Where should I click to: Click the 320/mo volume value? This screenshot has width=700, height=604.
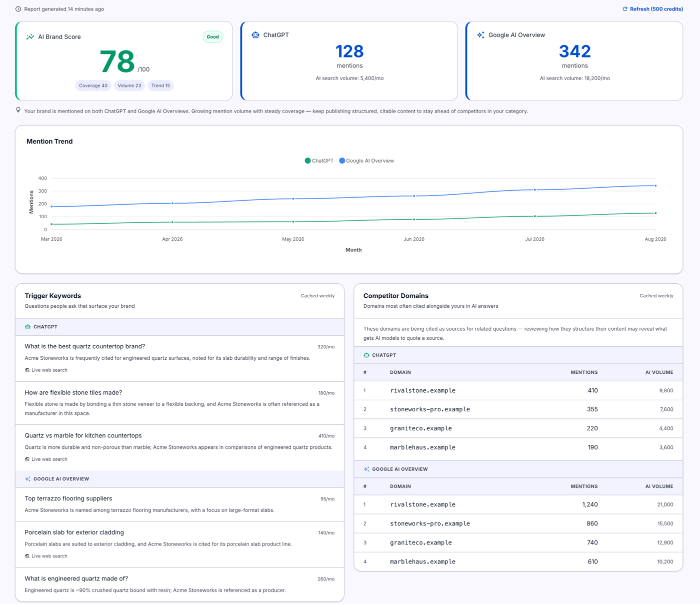tap(326, 347)
